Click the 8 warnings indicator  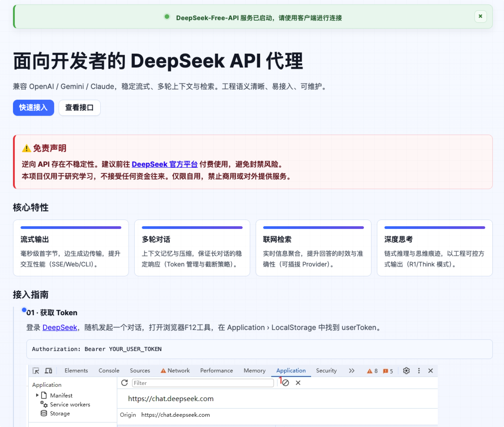[372, 371]
